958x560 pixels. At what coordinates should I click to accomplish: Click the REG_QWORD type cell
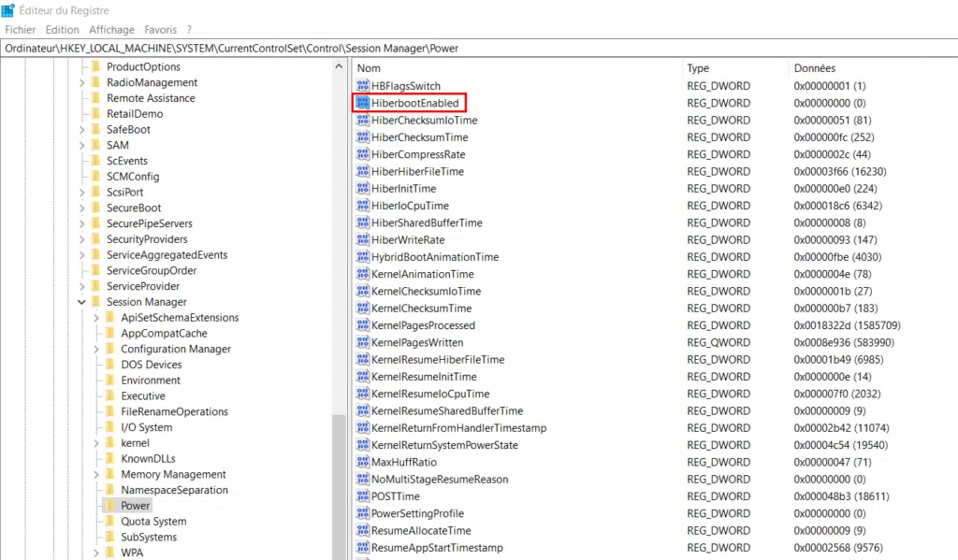click(718, 342)
